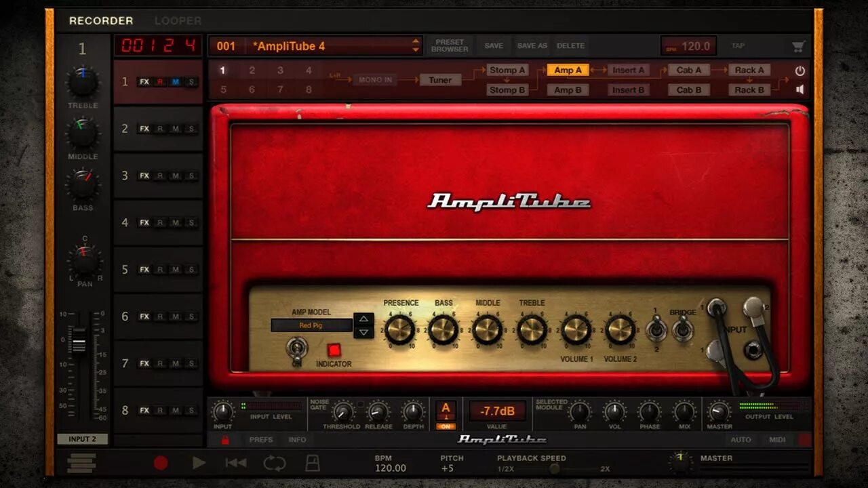Click the power icon beside Rack A
Screen dimensions: 868x488
(x=800, y=70)
